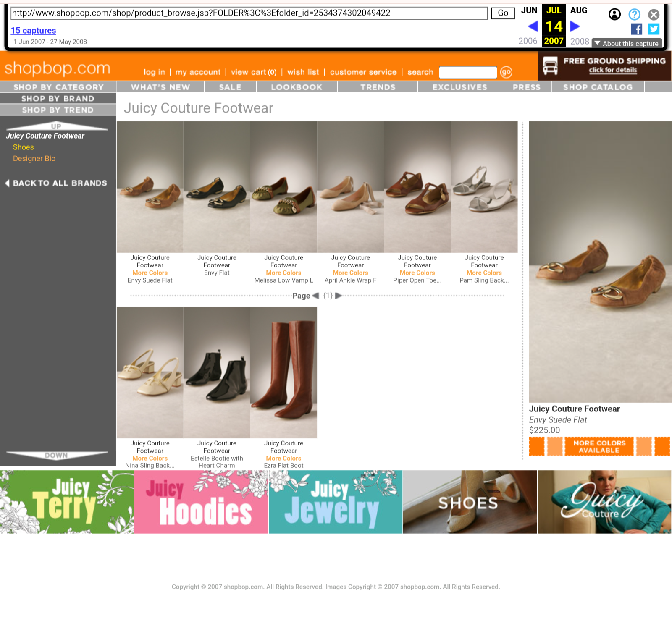Open Juicy Couture brand banner

[604, 502]
